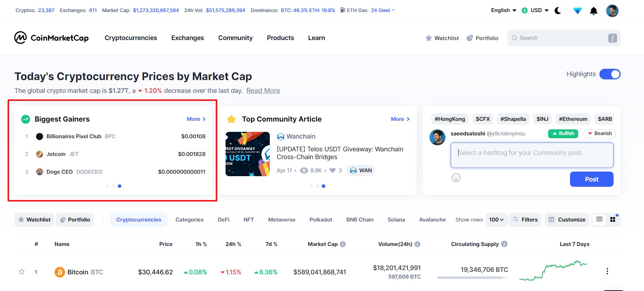The height and width of the screenshot is (291, 644).
Task: Click the Post button
Action: click(592, 179)
